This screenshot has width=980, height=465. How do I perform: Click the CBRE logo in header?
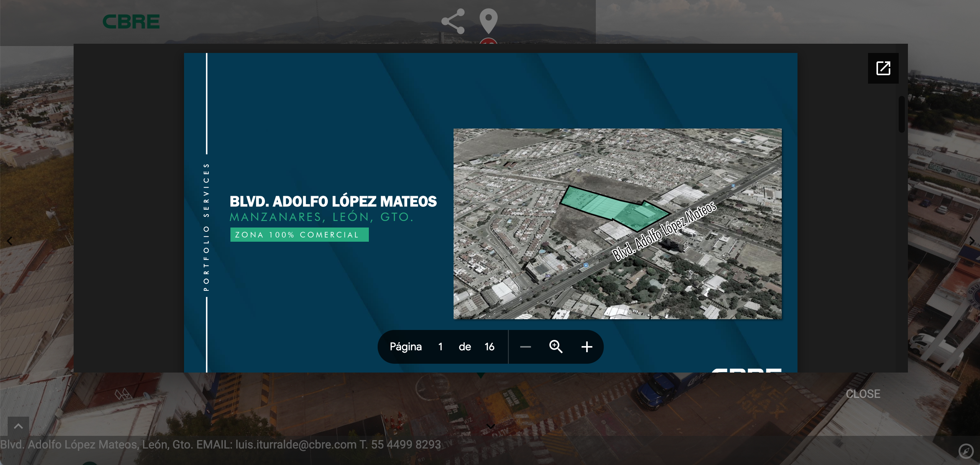click(131, 22)
